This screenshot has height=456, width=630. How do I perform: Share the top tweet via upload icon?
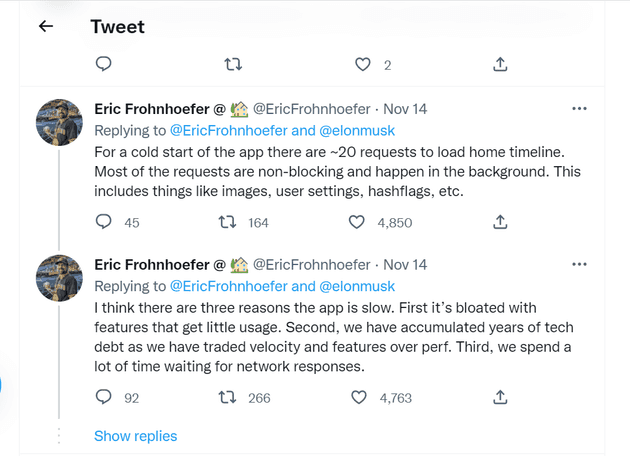[500, 64]
